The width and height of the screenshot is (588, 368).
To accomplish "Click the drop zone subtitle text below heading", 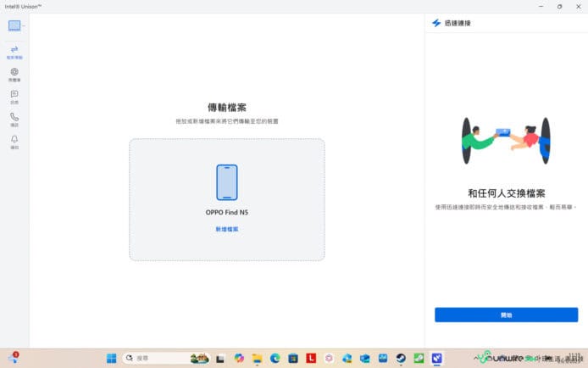I will (227, 121).
